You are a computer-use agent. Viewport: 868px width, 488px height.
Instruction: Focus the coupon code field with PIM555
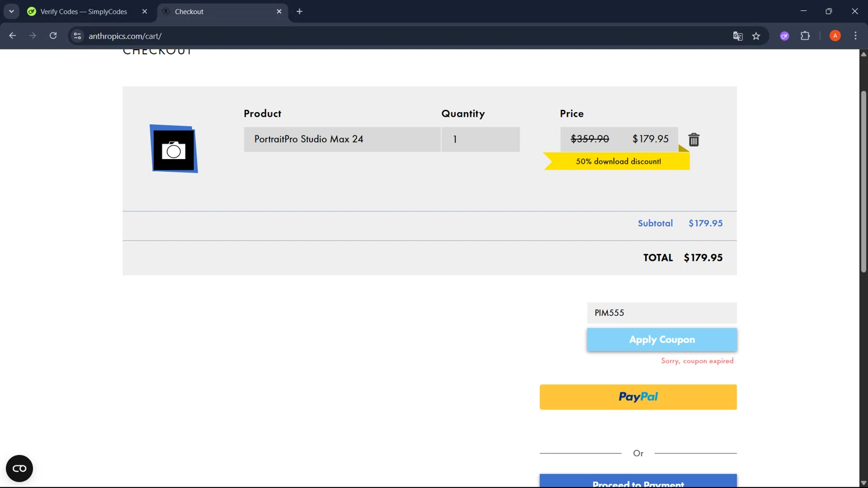tap(662, 313)
